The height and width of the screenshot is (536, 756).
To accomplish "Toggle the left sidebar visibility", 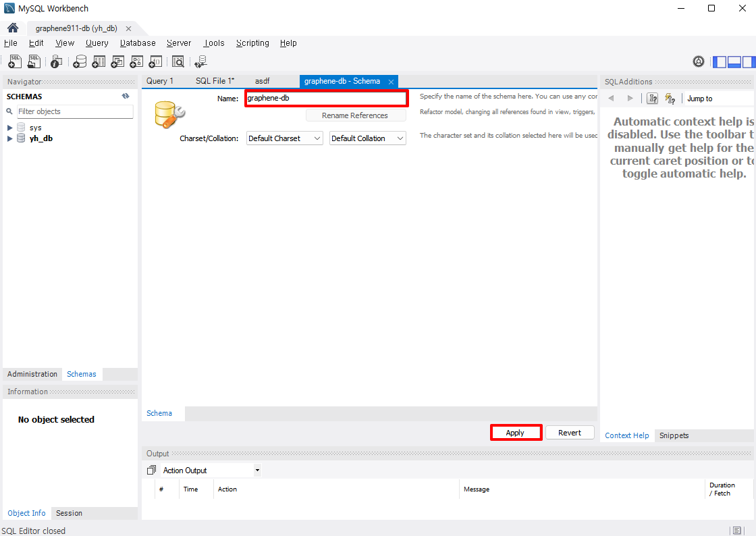I will pos(720,61).
